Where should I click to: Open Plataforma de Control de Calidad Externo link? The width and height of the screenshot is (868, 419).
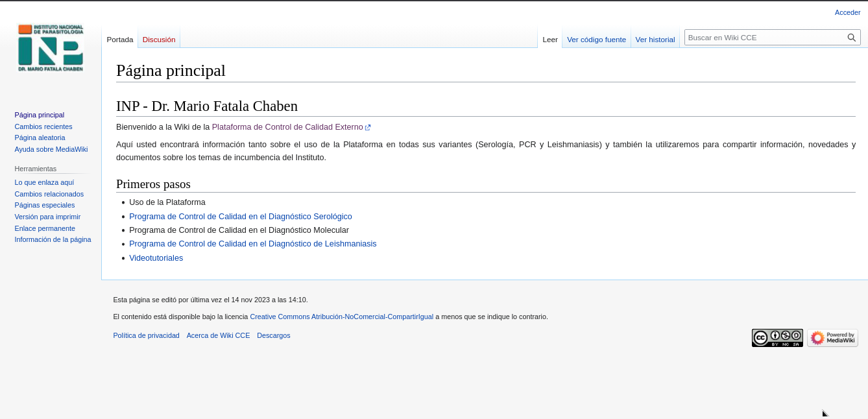pyautogui.click(x=287, y=127)
